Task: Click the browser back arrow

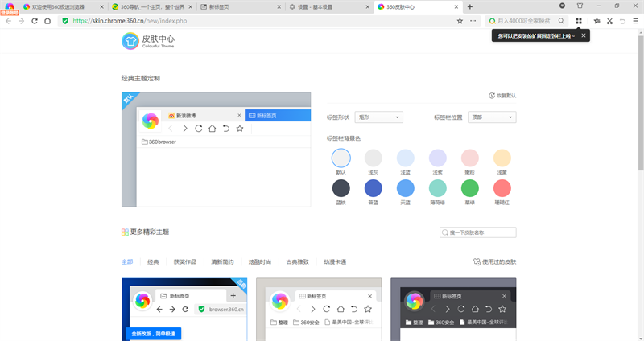Action: point(8,21)
